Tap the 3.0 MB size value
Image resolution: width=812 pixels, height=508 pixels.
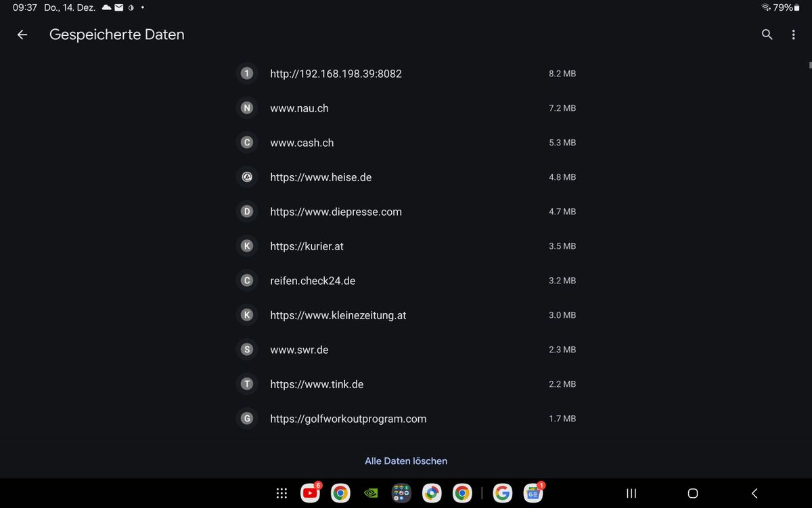[x=562, y=315]
